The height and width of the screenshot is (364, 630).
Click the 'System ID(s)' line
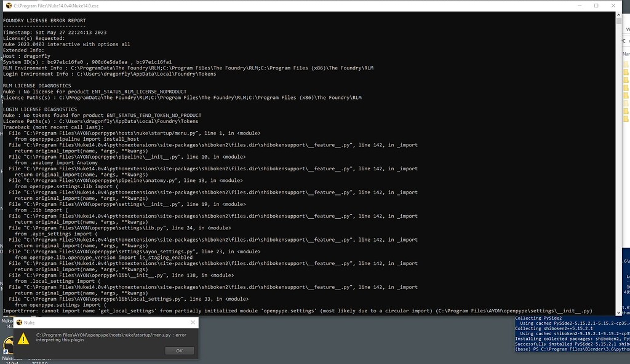(87, 62)
